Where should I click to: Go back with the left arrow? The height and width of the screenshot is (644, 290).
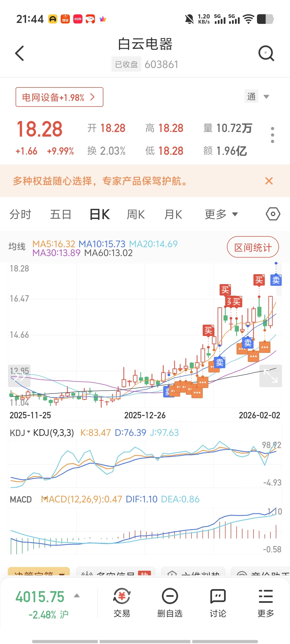click(x=20, y=53)
